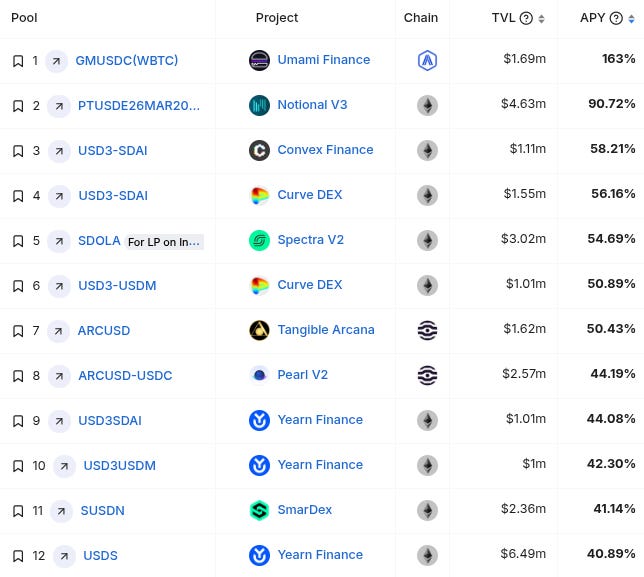Select the Chain column header
This screenshot has width=644, height=577.
point(421,18)
